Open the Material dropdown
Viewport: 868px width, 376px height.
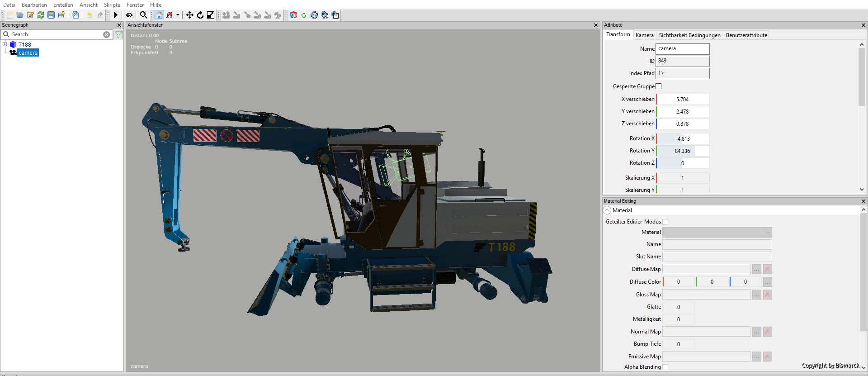pyautogui.click(x=717, y=232)
